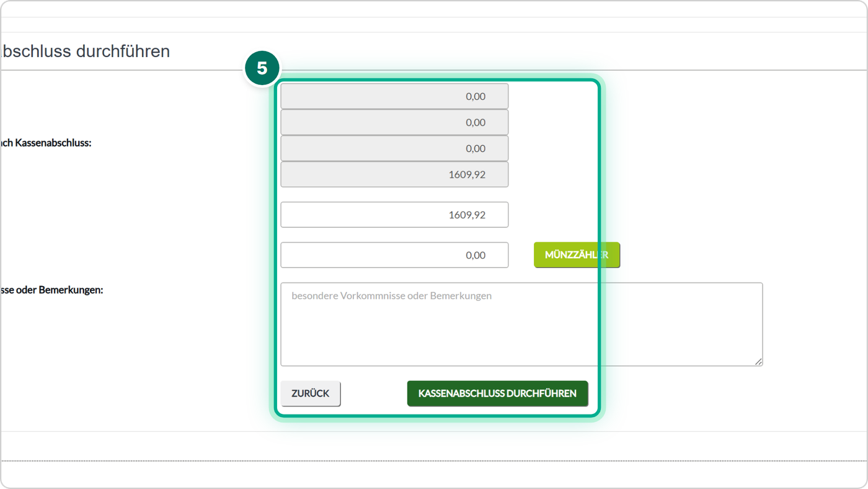Focus the white 1609,92 input field
The image size is (868, 489).
(394, 215)
